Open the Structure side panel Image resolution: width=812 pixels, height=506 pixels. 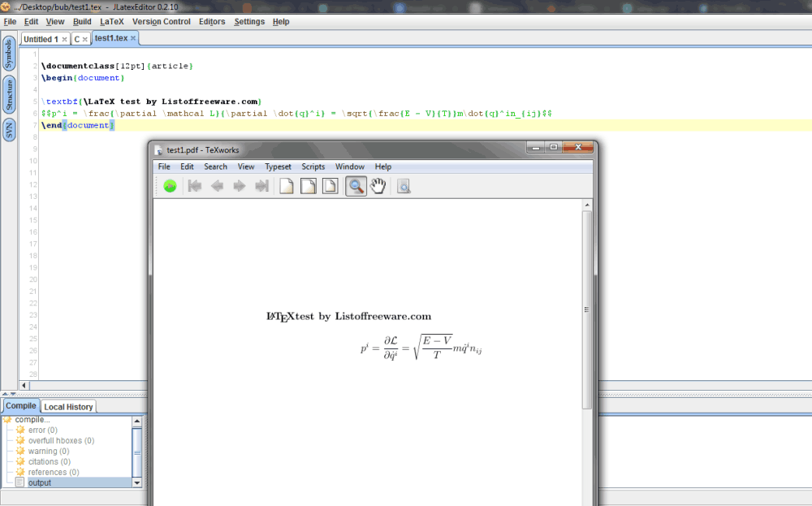(x=9, y=95)
